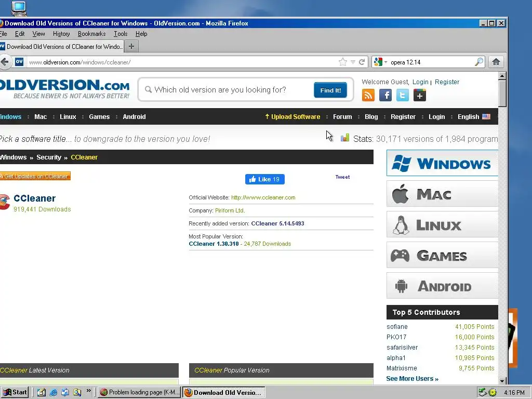Screen dimensions: 532x399
Task: Click the desktop computer icon
Action: point(19,8)
